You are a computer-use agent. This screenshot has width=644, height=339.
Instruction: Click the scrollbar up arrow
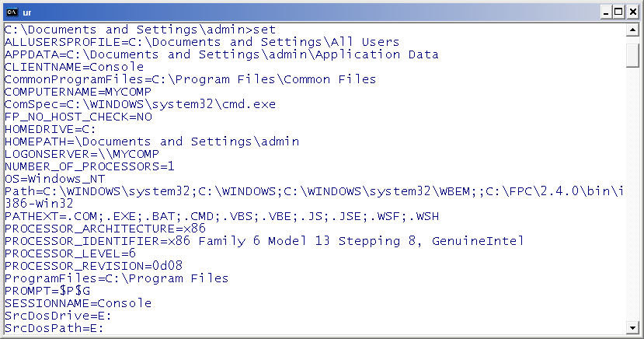pyautogui.click(x=632, y=30)
